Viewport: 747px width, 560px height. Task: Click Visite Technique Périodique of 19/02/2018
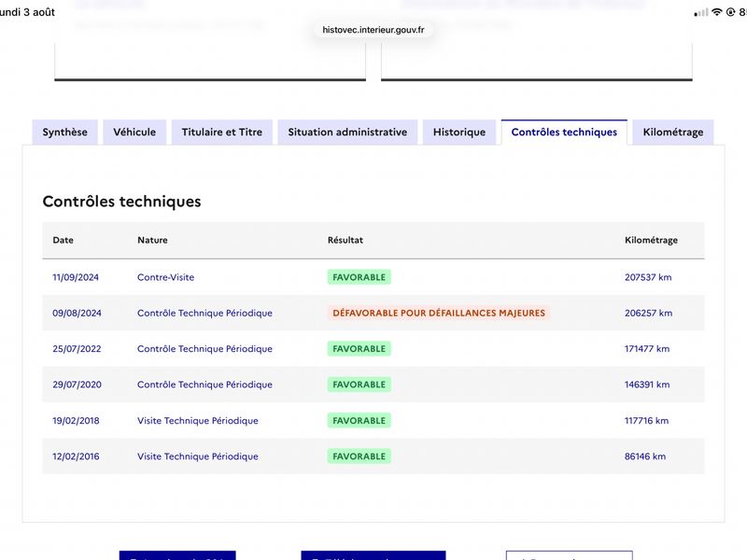tap(198, 421)
